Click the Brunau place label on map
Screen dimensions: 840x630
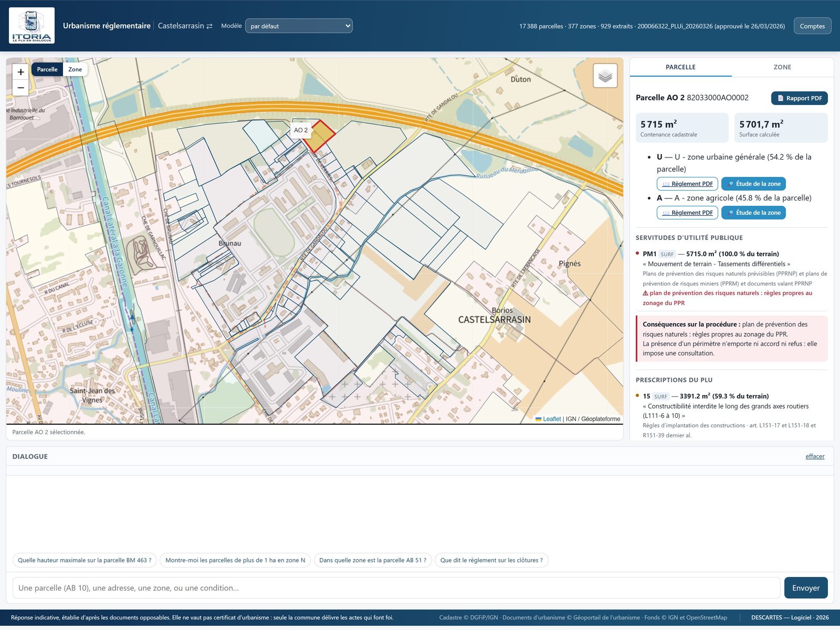tap(230, 244)
